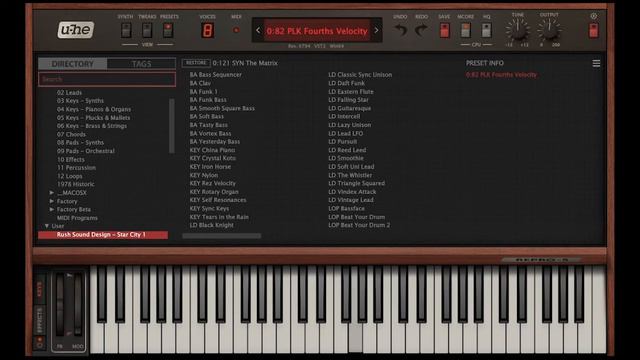
Task: Open the 02 Leads folder
Action: [69, 93]
